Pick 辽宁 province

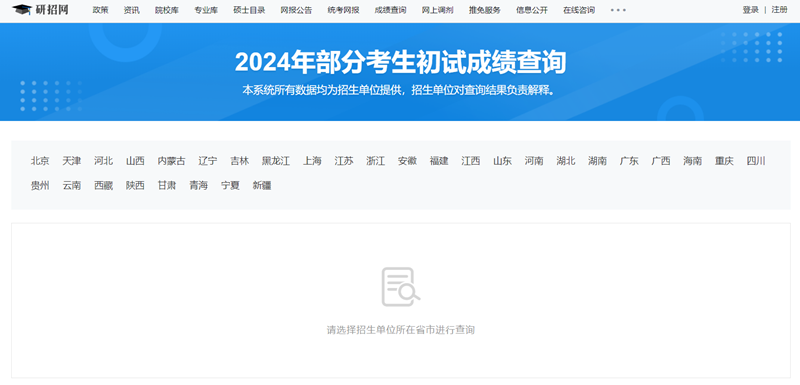point(208,161)
